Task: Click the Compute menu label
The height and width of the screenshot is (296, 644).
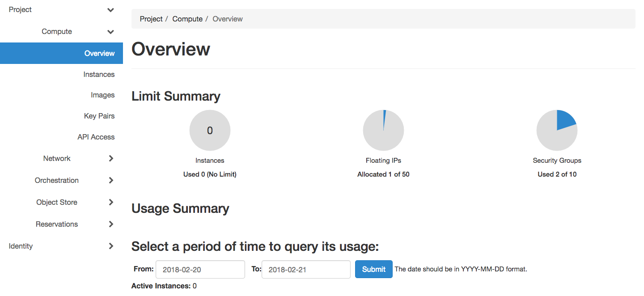Action: tap(57, 31)
